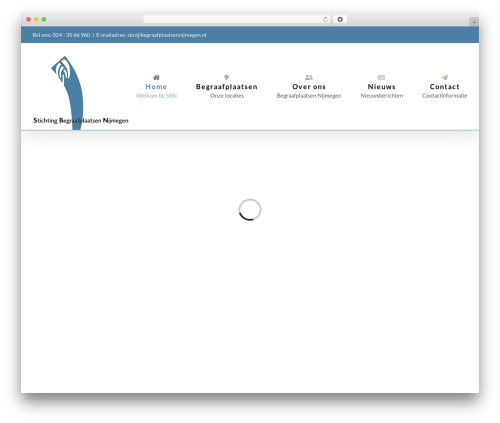Click 'Welkom bij SBN' subtitle
Viewport: 500px width, 423px height.
click(156, 96)
